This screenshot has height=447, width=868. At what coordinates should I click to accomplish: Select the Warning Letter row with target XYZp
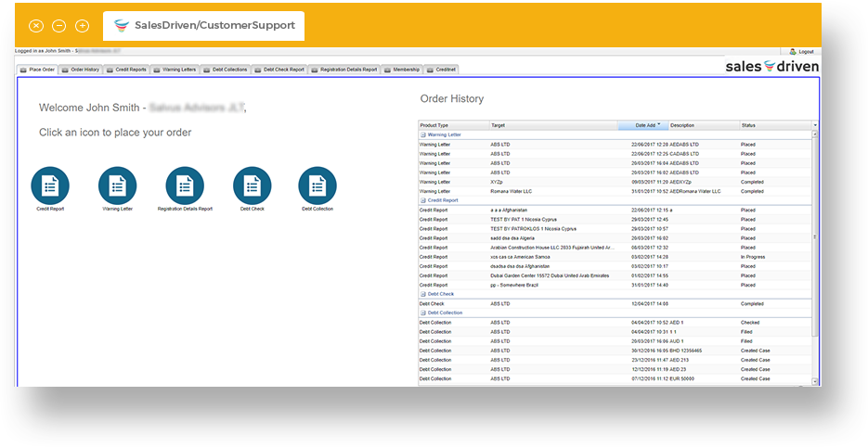click(x=615, y=182)
